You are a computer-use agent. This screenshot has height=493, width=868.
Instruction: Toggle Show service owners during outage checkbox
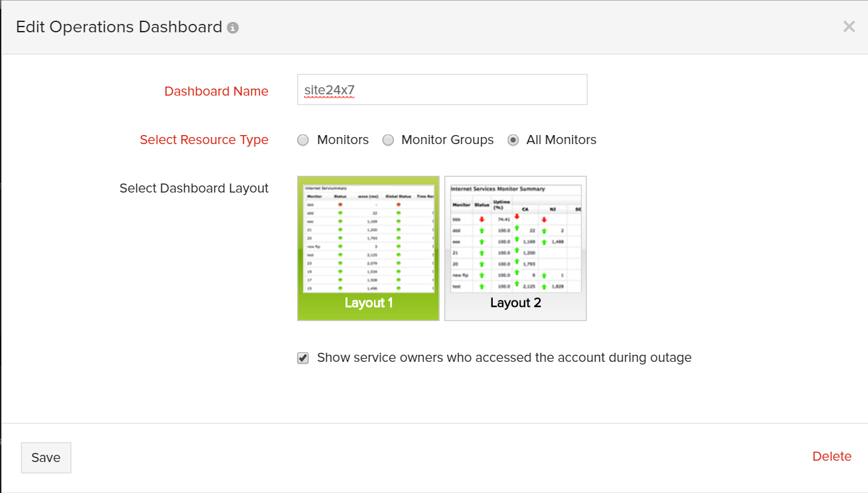point(303,358)
